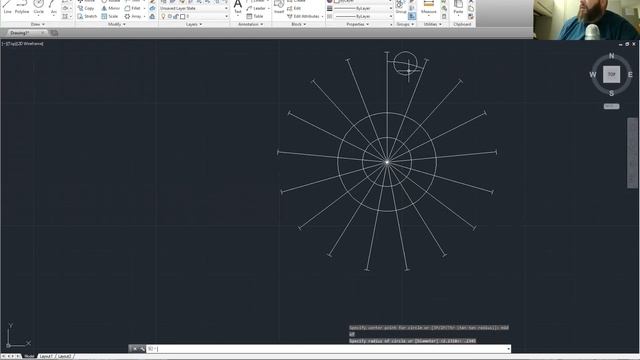Select the Polyline tool
640x360 pixels.
tap(22, 7)
